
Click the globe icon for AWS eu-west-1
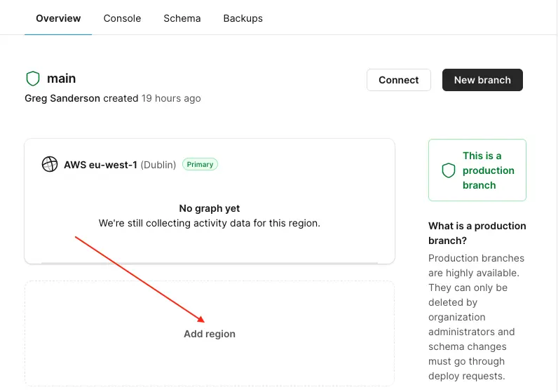point(49,165)
